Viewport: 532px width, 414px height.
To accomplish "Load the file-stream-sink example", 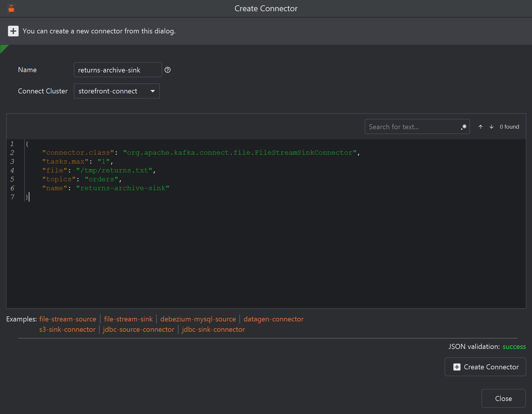I will pyautogui.click(x=128, y=319).
